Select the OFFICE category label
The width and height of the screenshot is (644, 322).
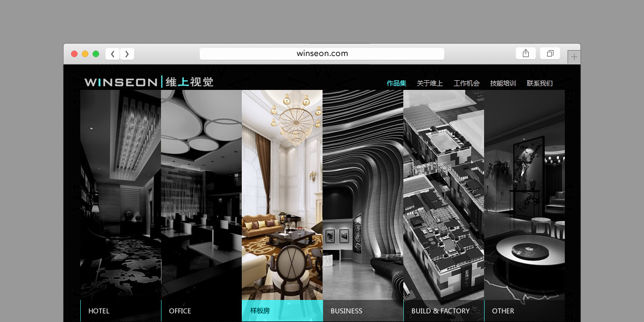click(180, 311)
